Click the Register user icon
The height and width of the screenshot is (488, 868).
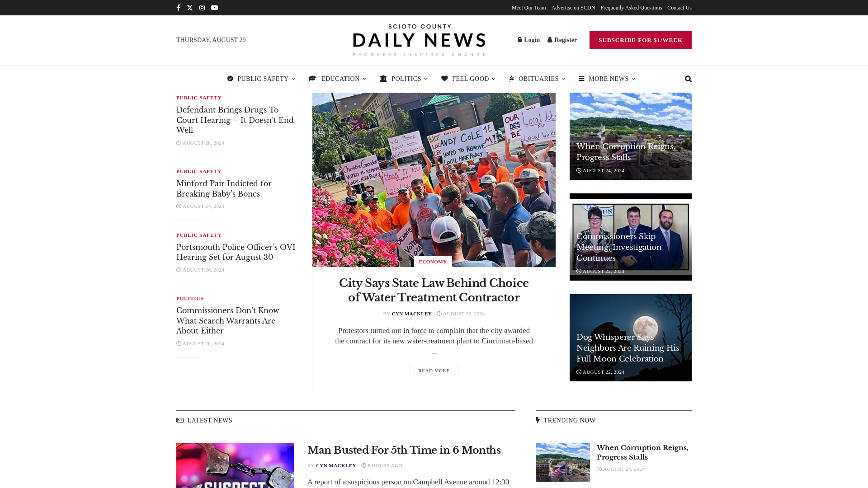(550, 40)
